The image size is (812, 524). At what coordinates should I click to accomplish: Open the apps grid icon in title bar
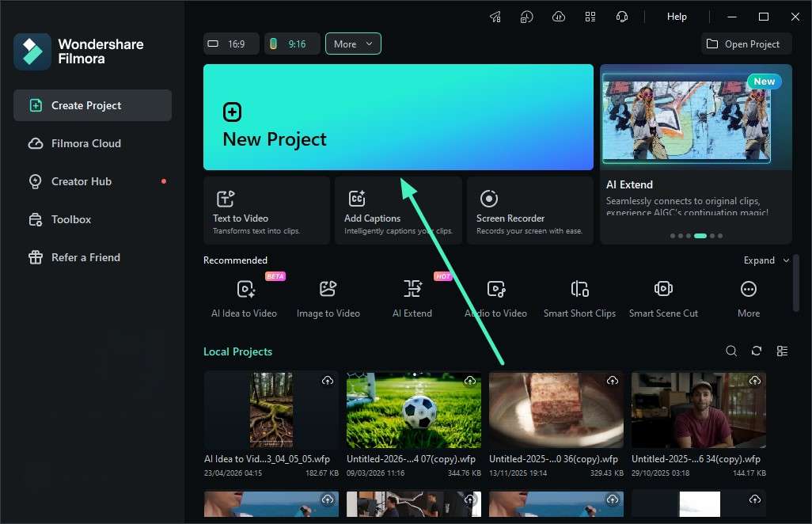click(590, 17)
